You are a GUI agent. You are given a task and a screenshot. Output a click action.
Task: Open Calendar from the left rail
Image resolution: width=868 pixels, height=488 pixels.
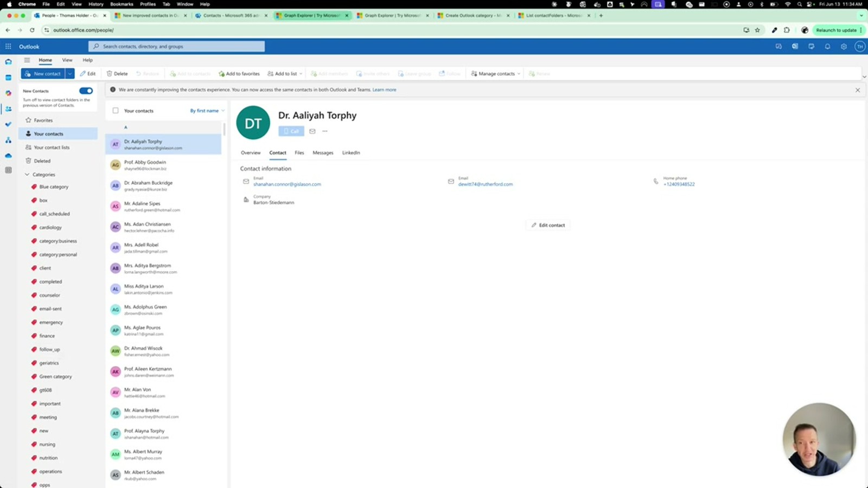[x=8, y=78]
